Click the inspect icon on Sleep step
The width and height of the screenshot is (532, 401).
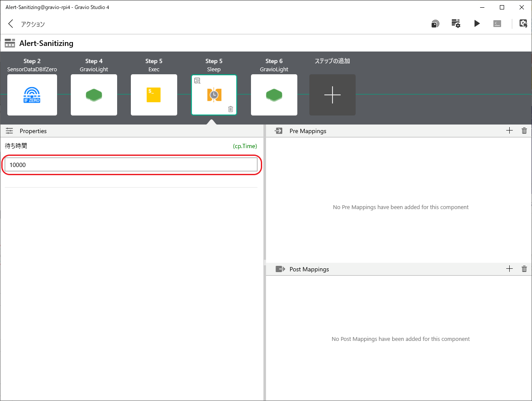tap(197, 81)
